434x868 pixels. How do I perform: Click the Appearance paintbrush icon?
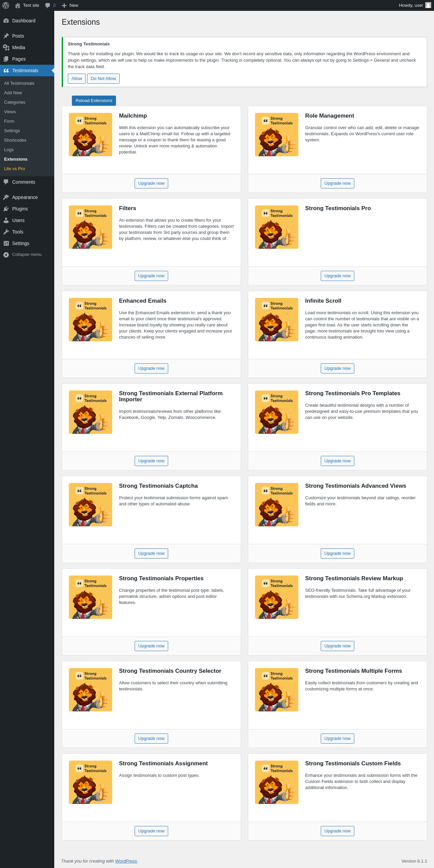pos(6,197)
